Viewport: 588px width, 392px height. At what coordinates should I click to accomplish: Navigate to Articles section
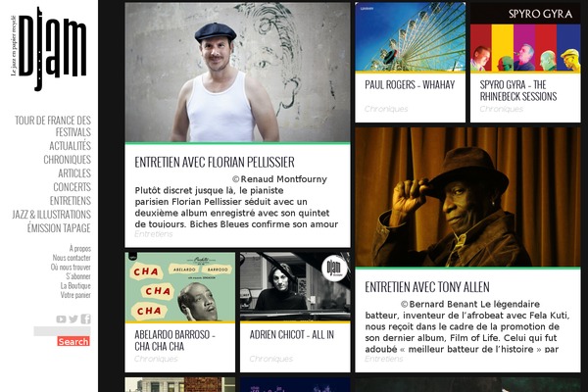point(74,173)
